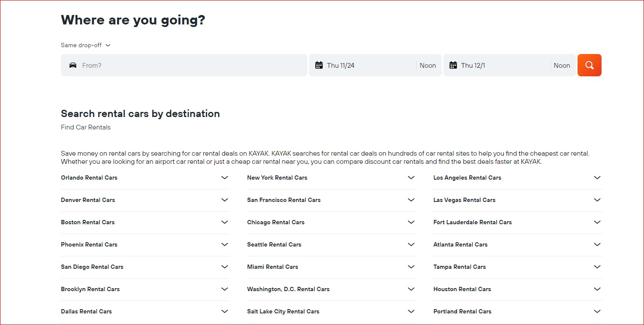Expand Houston Rental Cars chevron
The width and height of the screenshot is (644, 325).
click(x=597, y=289)
